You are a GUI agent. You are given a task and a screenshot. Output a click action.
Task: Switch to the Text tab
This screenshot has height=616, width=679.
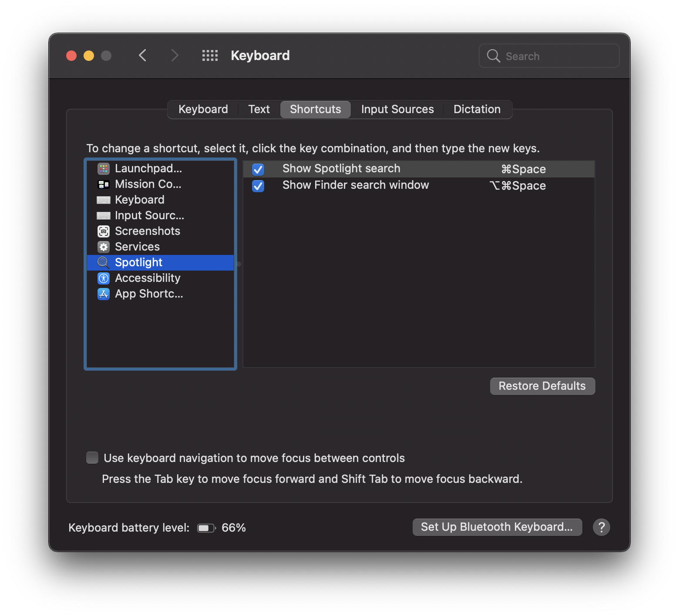coord(259,109)
